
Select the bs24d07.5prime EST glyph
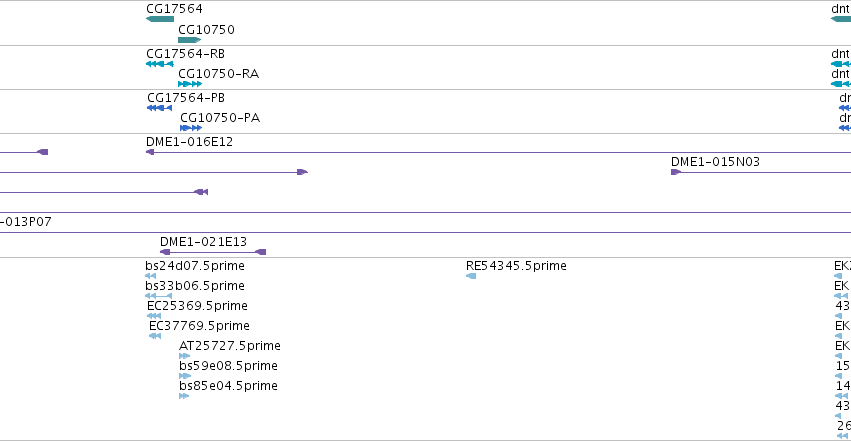[x=150, y=276]
